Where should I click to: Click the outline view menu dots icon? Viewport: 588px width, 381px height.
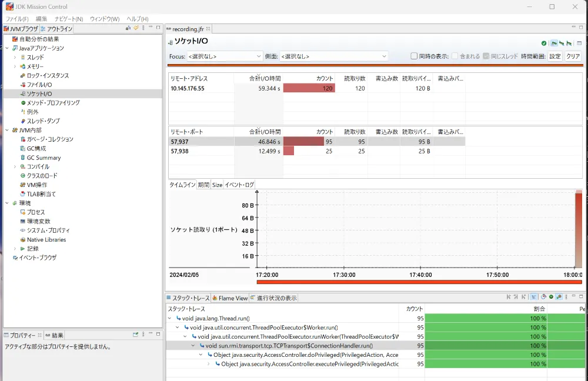point(143,28)
